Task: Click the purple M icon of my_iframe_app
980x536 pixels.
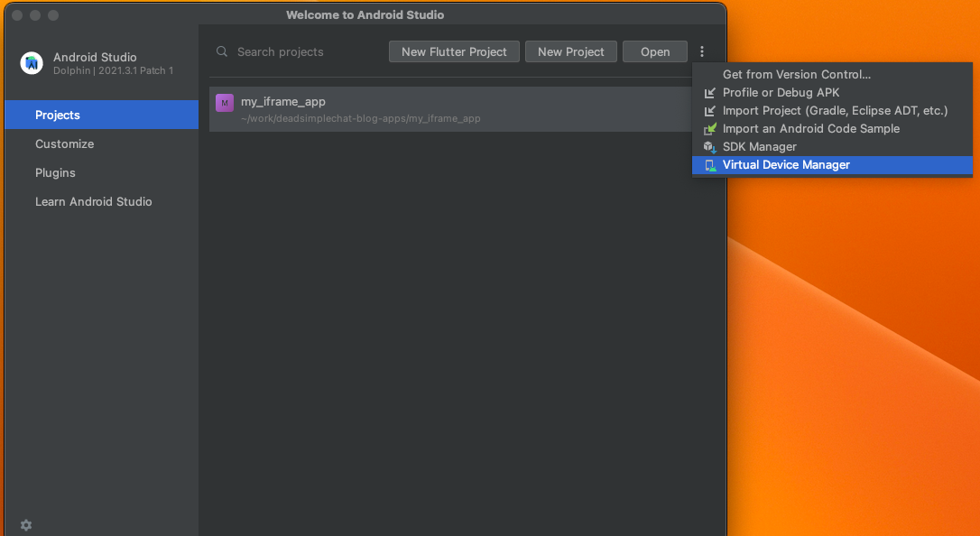Action: pyautogui.click(x=225, y=103)
